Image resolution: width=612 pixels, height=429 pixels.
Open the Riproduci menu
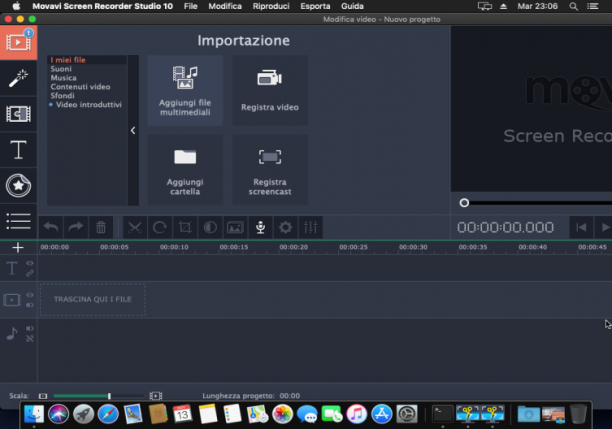[x=271, y=6]
